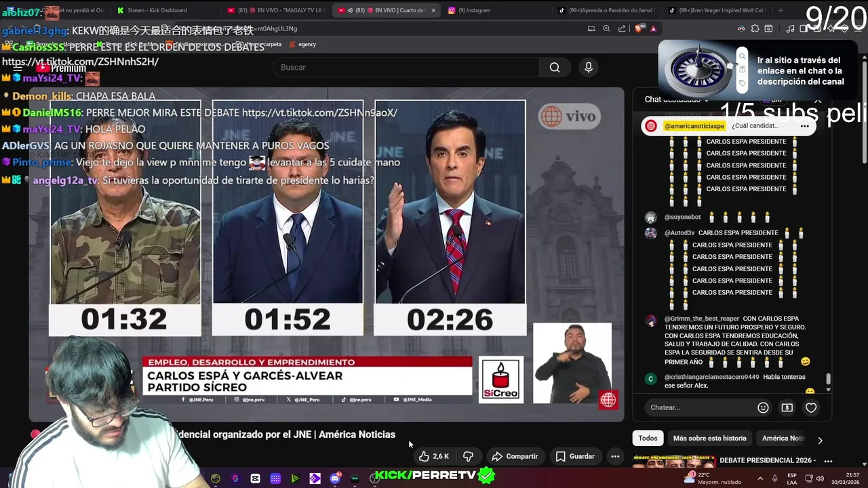
Task: Open the Discord taskbar icon
Action: 335,479
